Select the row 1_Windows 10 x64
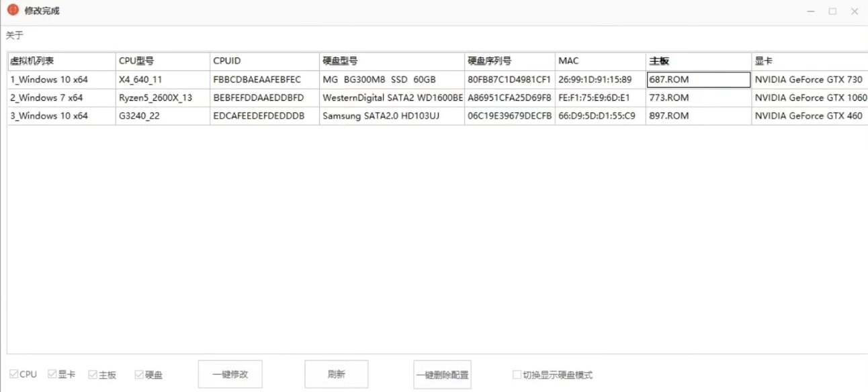Viewport: 868px width, 392px height. pos(61,79)
